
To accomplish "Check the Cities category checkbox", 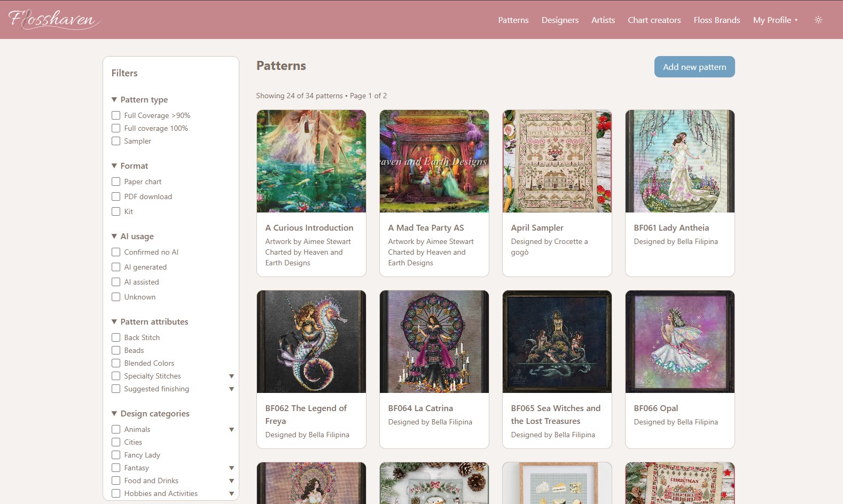I will pos(116,442).
